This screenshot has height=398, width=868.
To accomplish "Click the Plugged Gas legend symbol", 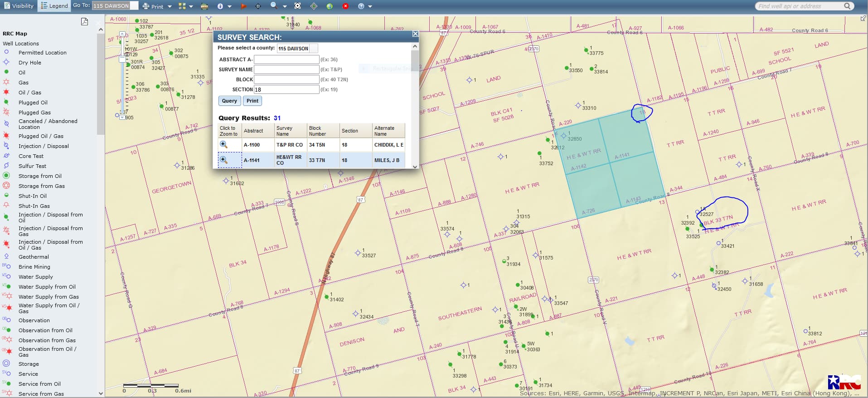I will coord(6,112).
